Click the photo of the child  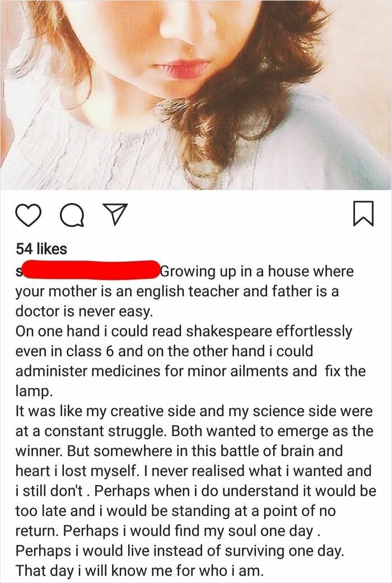[196, 95]
